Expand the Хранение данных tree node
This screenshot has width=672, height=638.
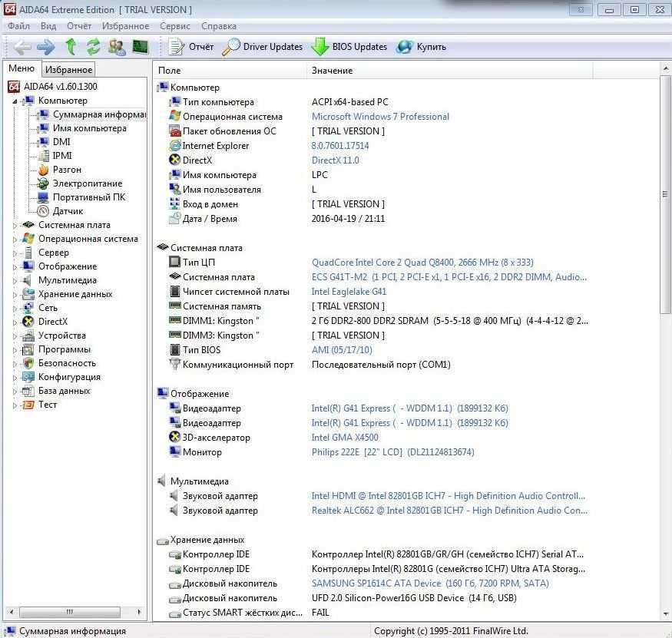tap(15, 295)
